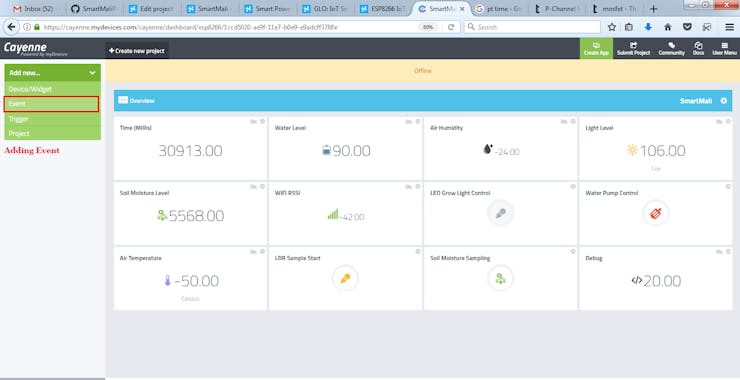The height and width of the screenshot is (380, 740).
Task: Open settings gear of Water Pump Control
Action: pos(728,186)
